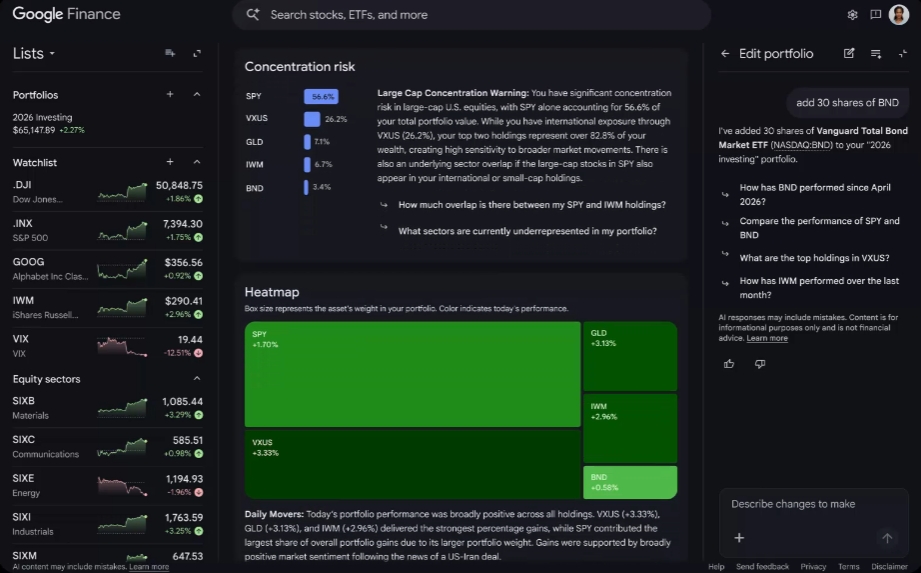Click the GLD 7.1% concentration bar
Image resolution: width=921 pixels, height=573 pixels.
(x=307, y=141)
